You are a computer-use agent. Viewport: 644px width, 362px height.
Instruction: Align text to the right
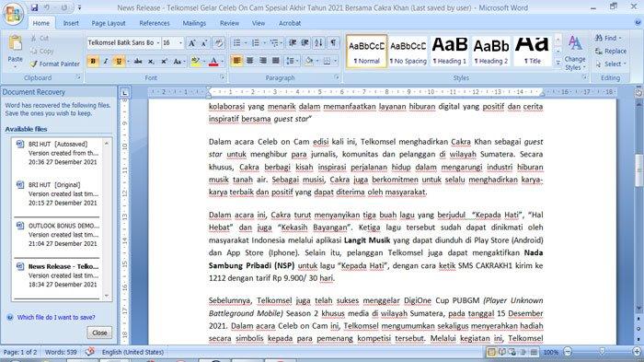point(263,62)
